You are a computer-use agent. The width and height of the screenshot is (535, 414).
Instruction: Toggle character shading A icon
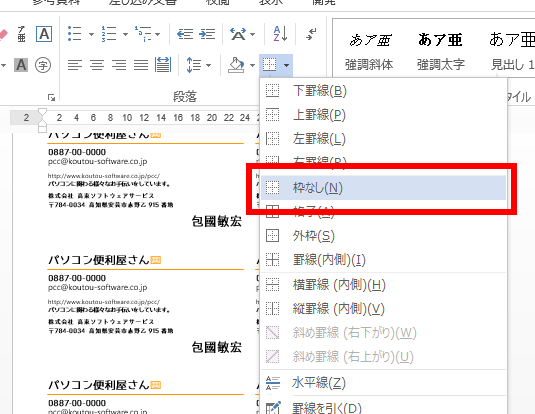point(21,65)
